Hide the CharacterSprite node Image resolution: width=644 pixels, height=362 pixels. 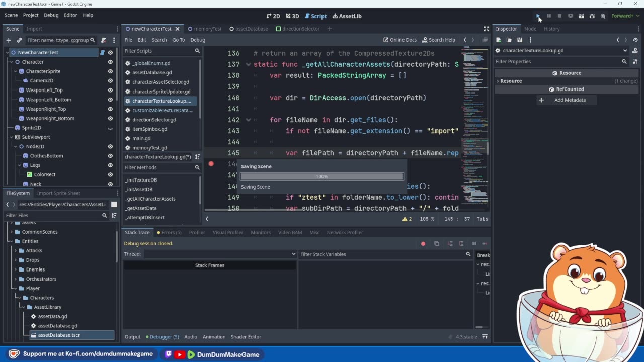coord(110,71)
